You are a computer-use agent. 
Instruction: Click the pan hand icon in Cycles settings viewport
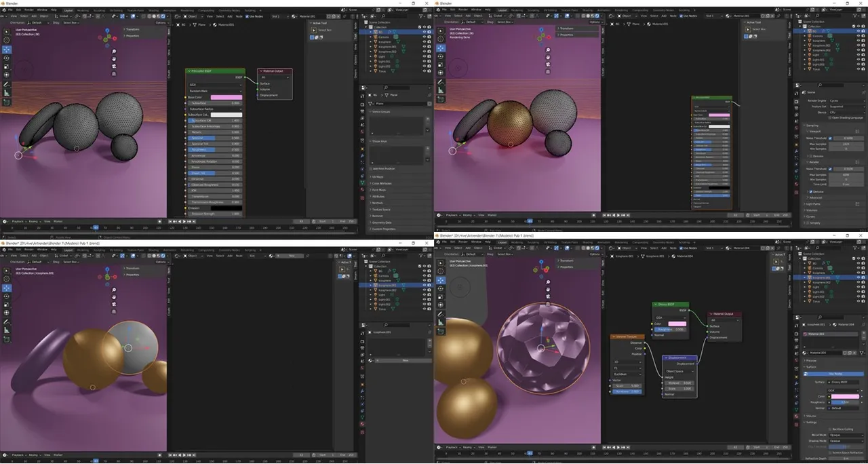click(x=547, y=58)
